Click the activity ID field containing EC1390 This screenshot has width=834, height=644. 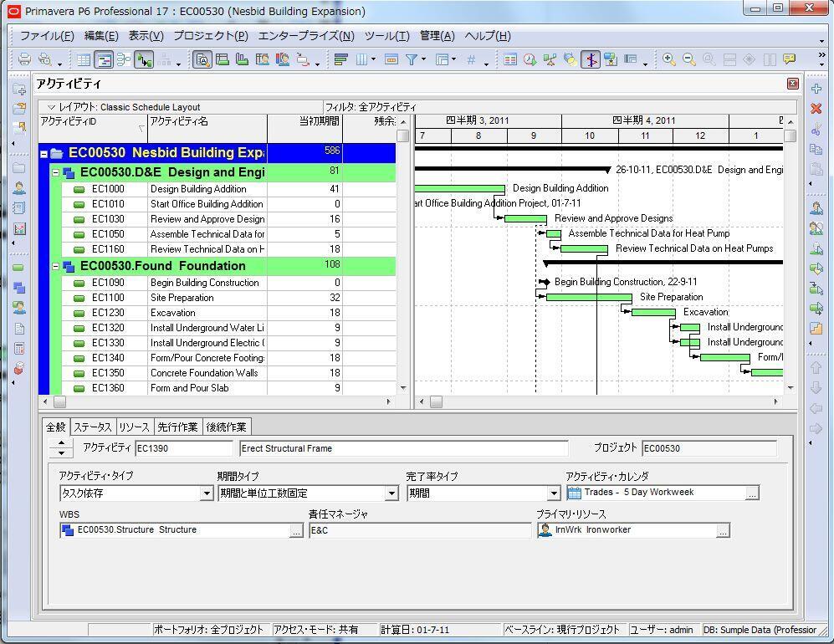tap(184, 448)
